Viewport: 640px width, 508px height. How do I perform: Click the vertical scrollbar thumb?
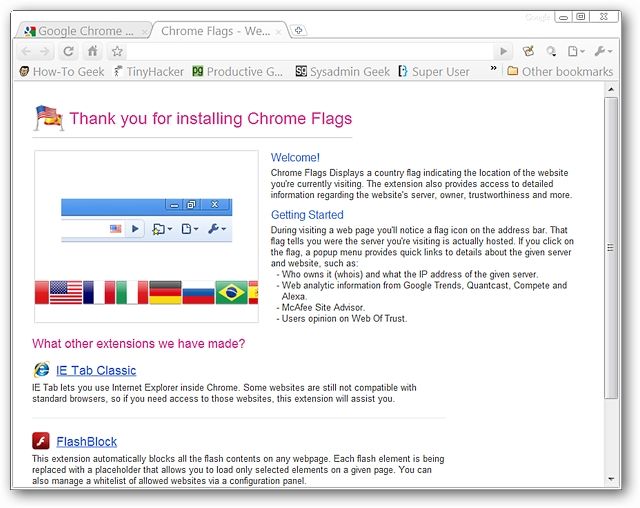pyautogui.click(x=611, y=248)
